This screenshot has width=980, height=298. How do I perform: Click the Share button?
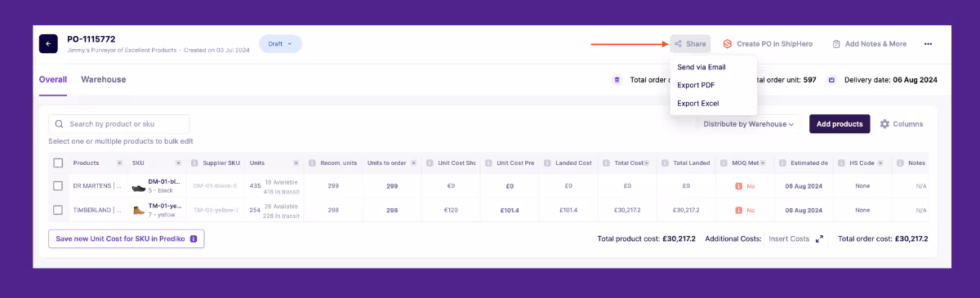point(691,43)
